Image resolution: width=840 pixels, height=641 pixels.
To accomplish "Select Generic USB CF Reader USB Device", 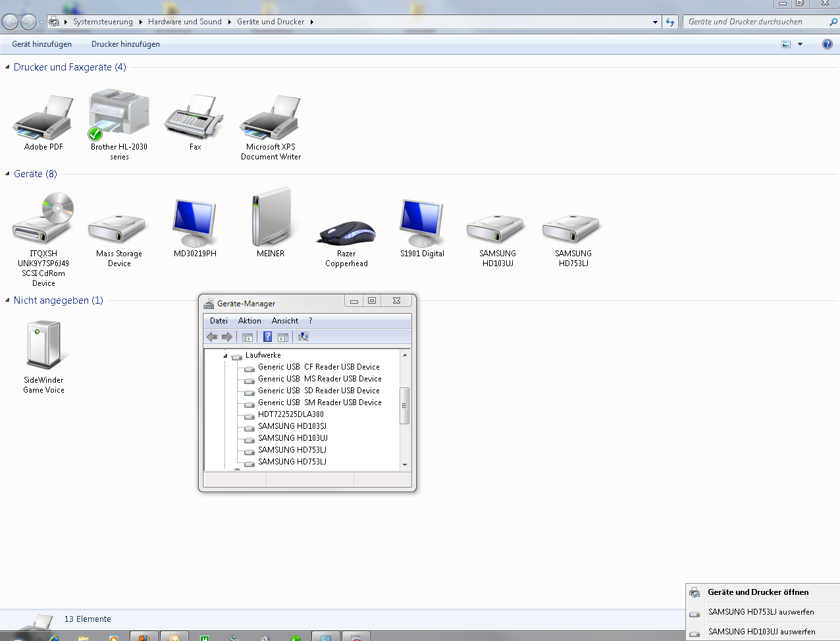I will pos(319,367).
